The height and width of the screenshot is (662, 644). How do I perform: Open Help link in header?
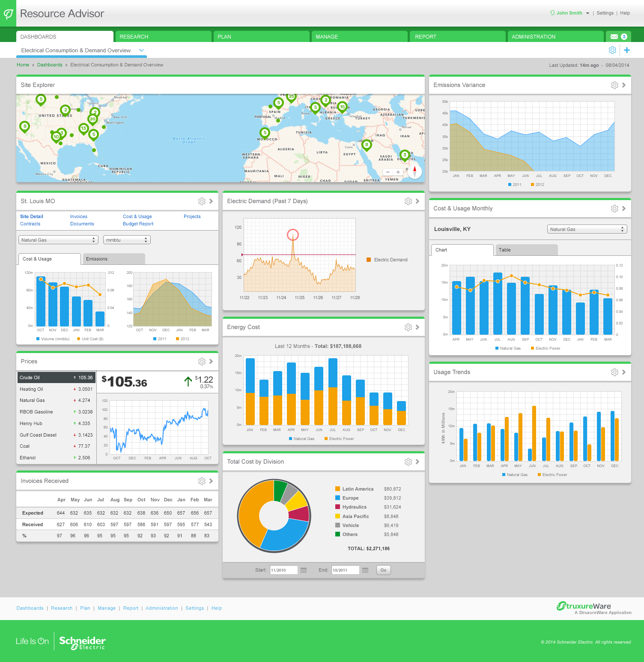(x=625, y=13)
